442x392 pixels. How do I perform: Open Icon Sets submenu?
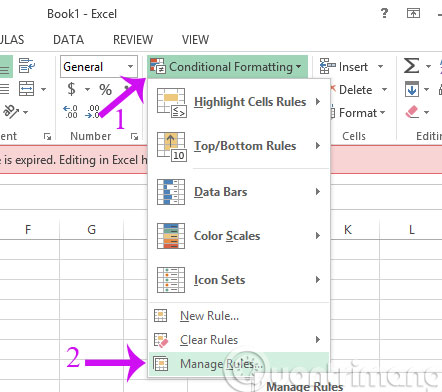pos(239,280)
